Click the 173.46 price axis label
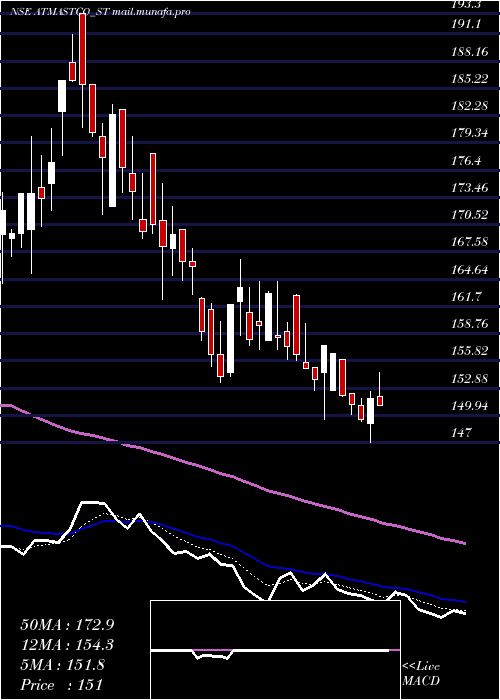 470,188
